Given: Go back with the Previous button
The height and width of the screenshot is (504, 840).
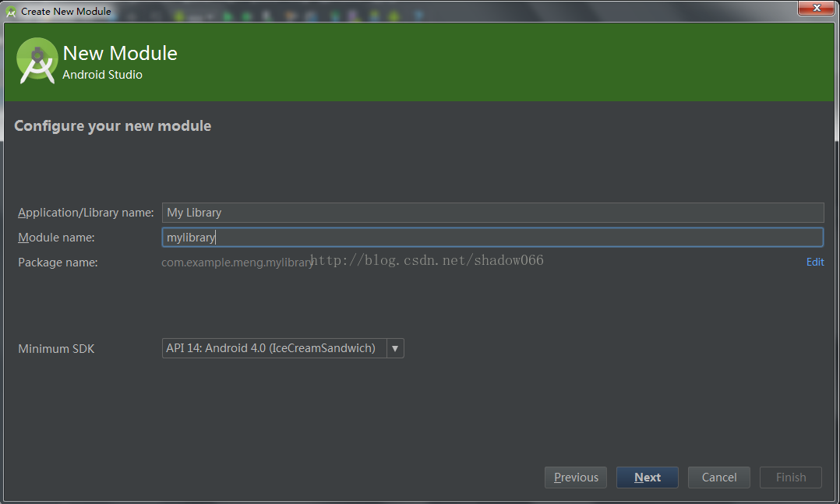Looking at the screenshot, I should pyautogui.click(x=576, y=478).
